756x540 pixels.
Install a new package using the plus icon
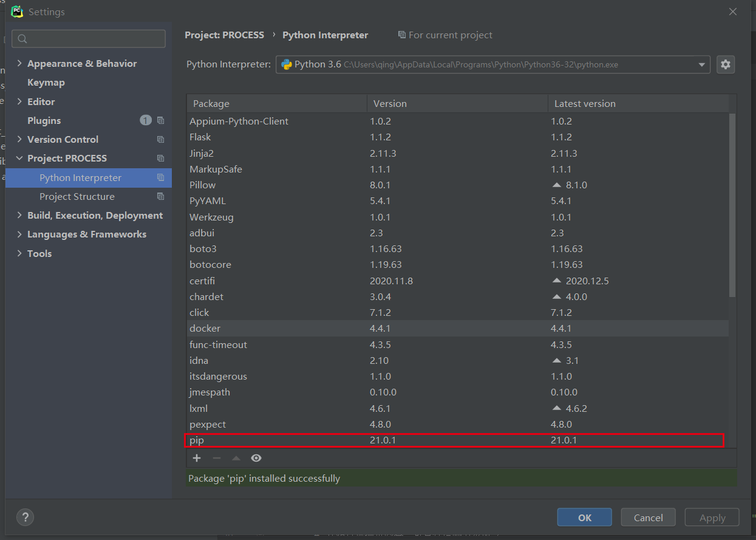(x=196, y=458)
